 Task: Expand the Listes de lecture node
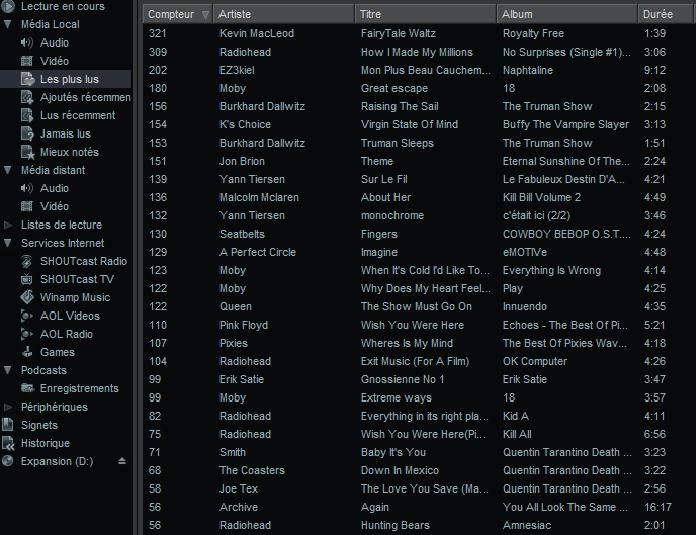click(8, 225)
